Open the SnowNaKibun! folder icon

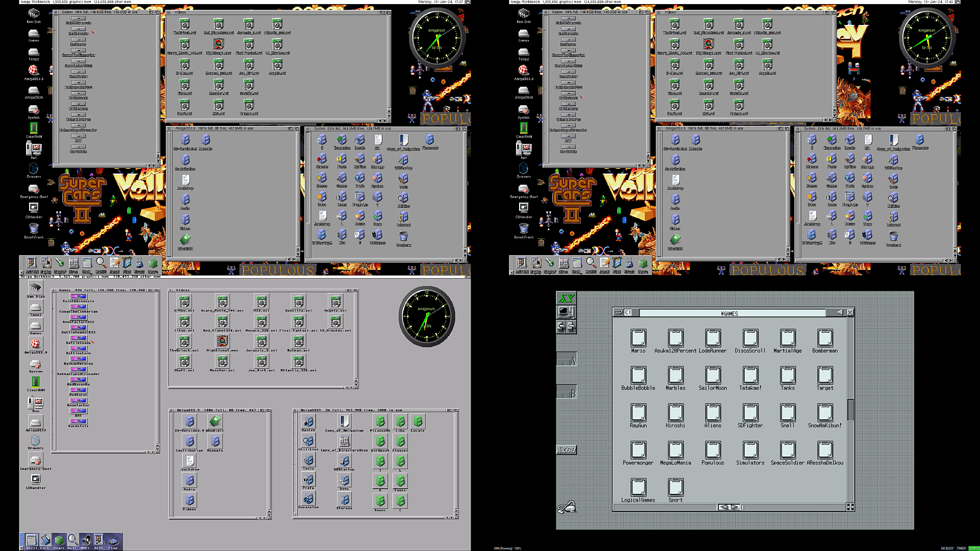tap(825, 413)
